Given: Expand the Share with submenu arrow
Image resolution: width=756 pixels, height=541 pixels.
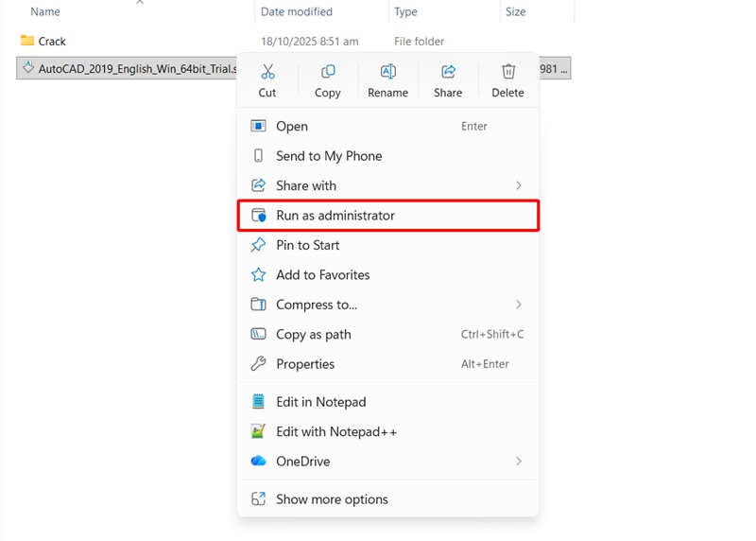Looking at the screenshot, I should coord(519,185).
